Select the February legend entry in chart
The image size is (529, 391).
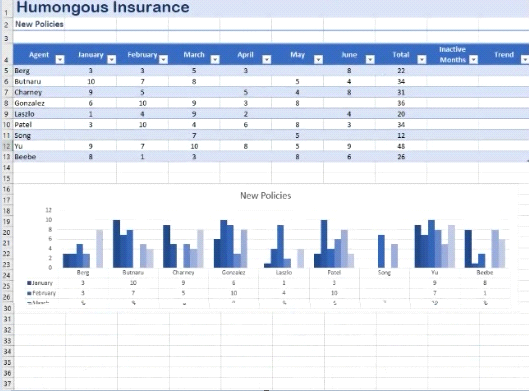pos(41,293)
